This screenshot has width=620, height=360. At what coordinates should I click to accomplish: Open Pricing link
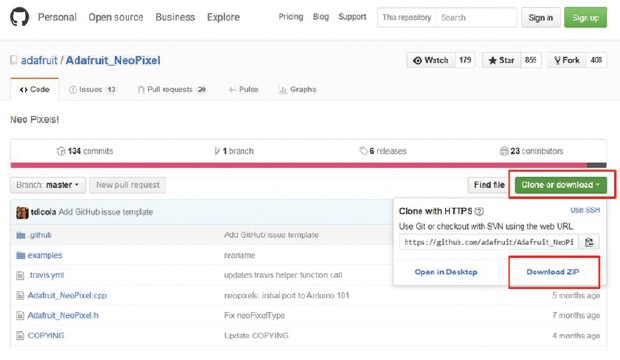point(291,17)
